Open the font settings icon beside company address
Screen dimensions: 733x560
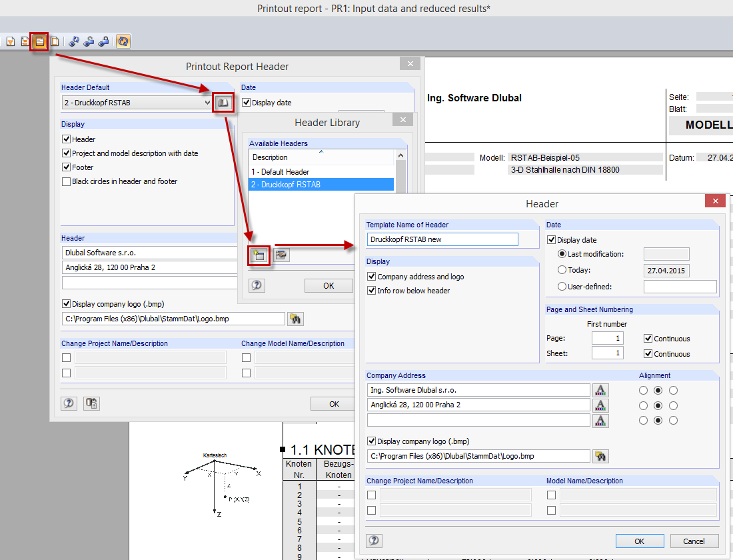[602, 389]
